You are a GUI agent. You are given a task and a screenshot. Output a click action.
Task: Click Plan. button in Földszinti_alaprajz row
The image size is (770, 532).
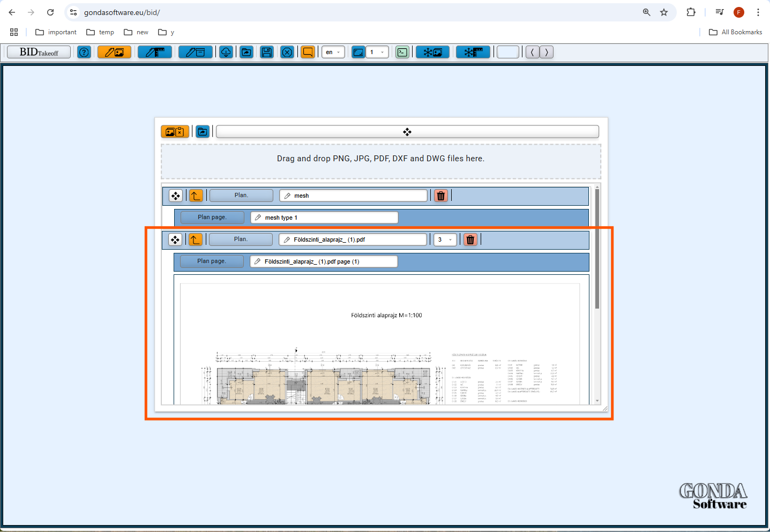(x=241, y=239)
